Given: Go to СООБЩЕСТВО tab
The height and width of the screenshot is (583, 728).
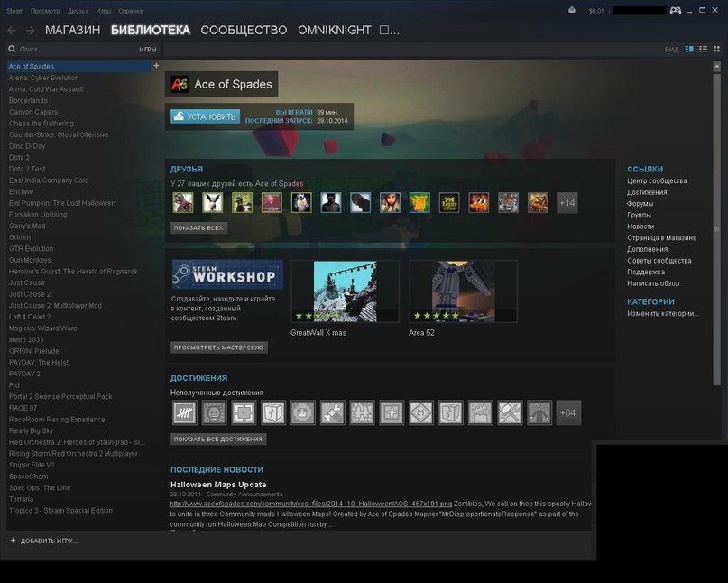Looking at the screenshot, I should (244, 30).
